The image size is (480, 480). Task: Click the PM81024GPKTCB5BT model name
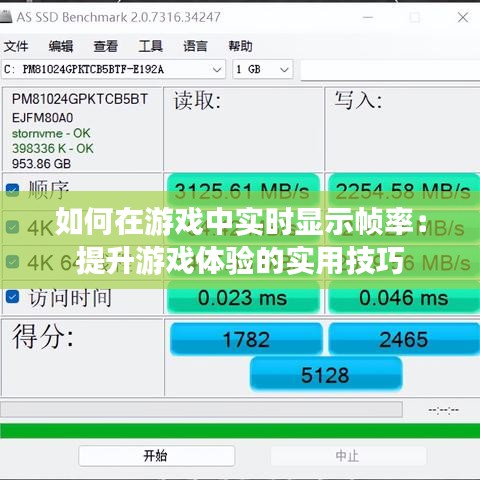tap(80, 99)
